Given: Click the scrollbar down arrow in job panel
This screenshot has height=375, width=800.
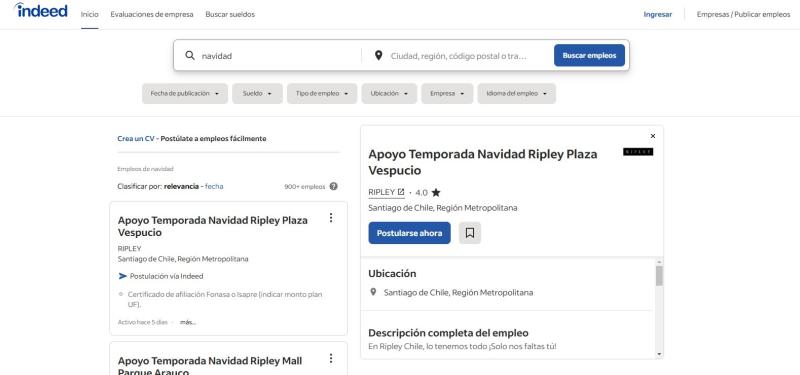Looking at the screenshot, I should click(659, 354).
